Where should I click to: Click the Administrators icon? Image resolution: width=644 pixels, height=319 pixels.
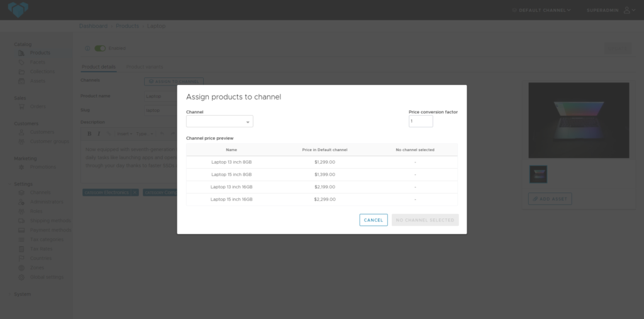(x=21, y=202)
